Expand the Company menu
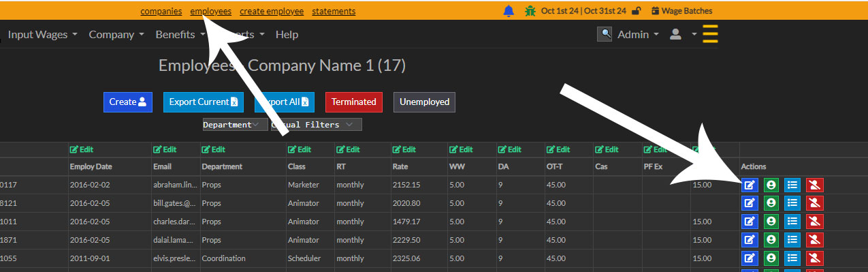The height and width of the screenshot is (272, 868). [116, 34]
